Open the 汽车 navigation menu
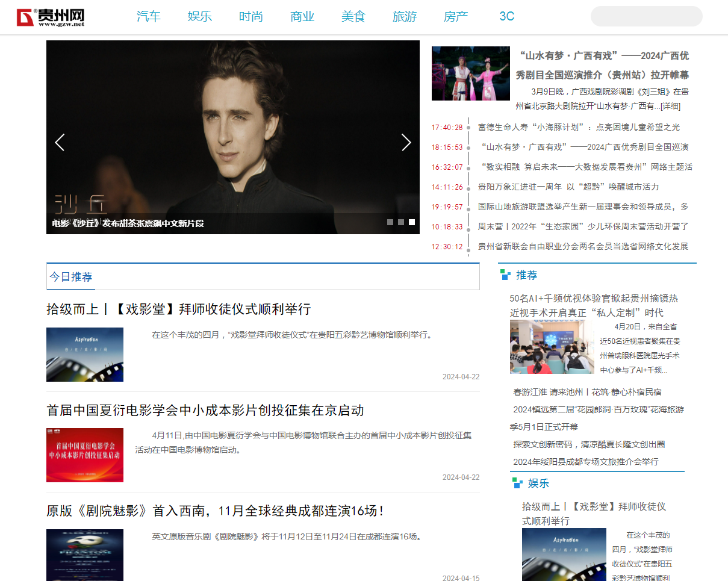This screenshot has height=581, width=728. point(149,16)
